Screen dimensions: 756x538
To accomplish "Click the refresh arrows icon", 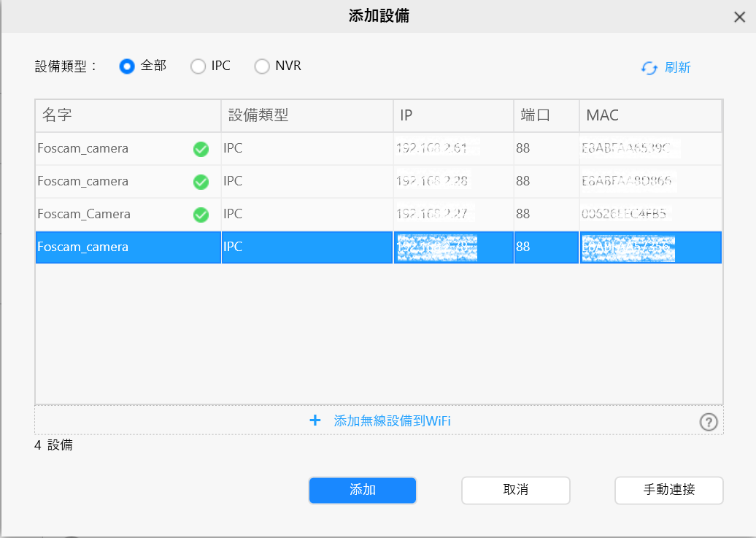I will [649, 68].
